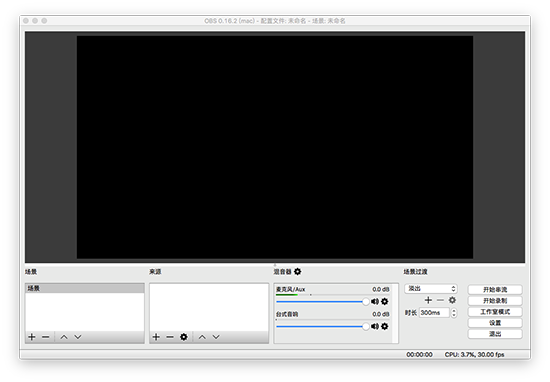
Task: Adjust the 麦克风/Aux volume slider
Action: (323, 302)
